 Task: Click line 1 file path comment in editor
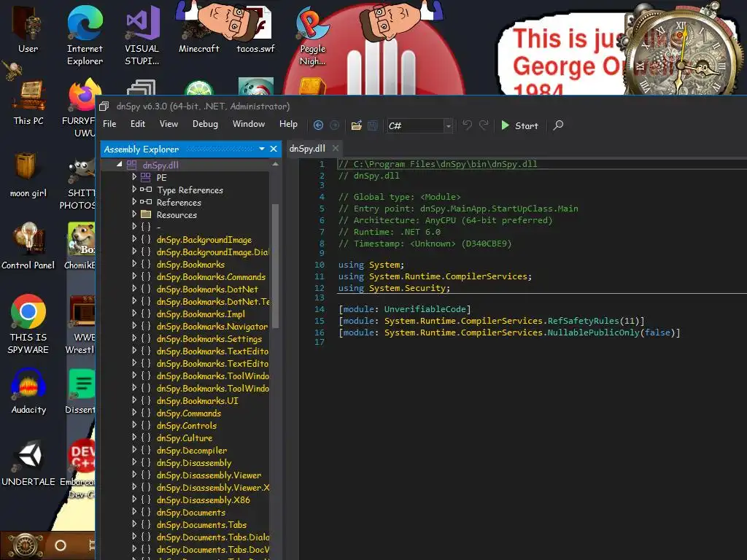tap(438, 164)
